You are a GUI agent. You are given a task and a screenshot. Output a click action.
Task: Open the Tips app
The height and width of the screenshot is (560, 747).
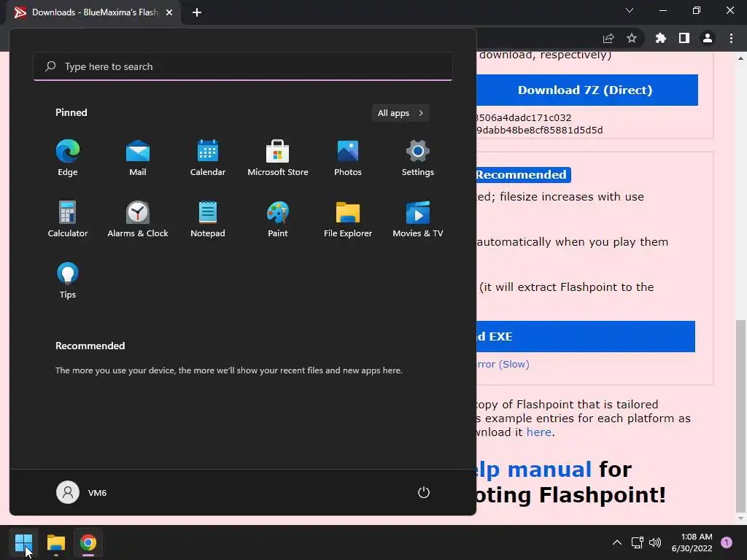pos(68,281)
